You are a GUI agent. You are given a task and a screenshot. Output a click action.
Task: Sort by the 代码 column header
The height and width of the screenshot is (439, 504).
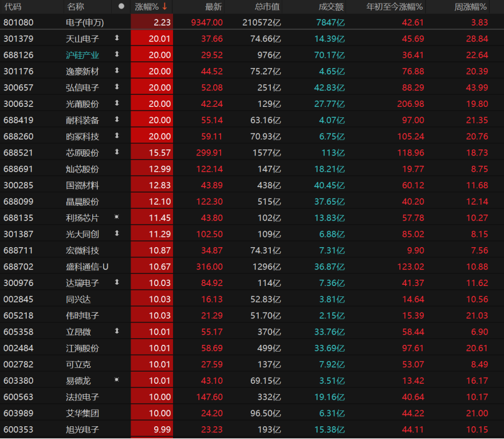(x=13, y=7)
